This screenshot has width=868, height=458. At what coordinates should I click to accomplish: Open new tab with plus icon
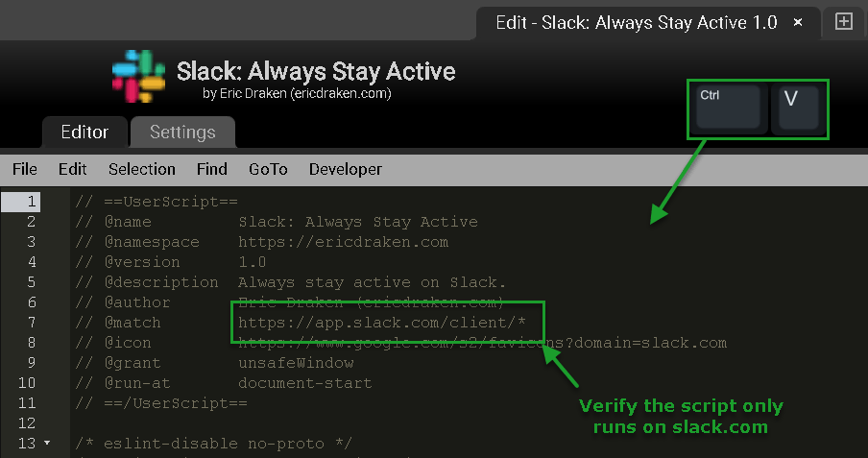[844, 21]
